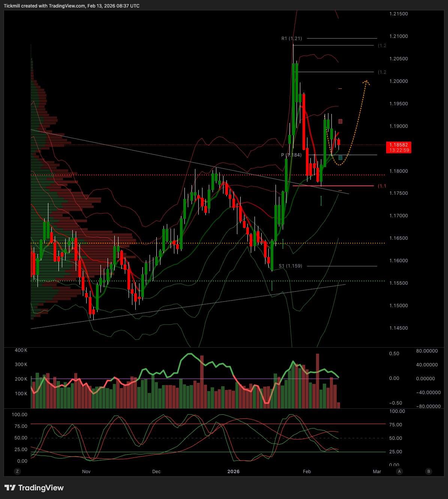Select the 2026 label on time axis
The image size is (448, 499).
coord(233,472)
